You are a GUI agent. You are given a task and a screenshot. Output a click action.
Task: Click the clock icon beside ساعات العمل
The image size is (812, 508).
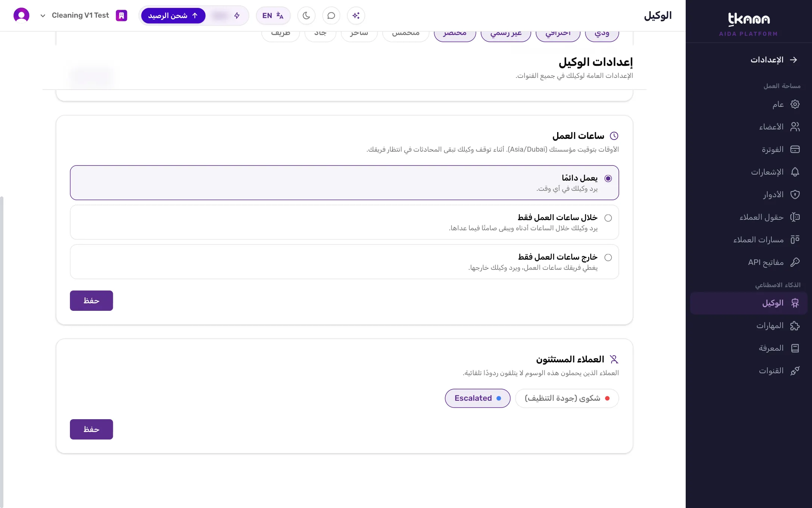(x=614, y=136)
